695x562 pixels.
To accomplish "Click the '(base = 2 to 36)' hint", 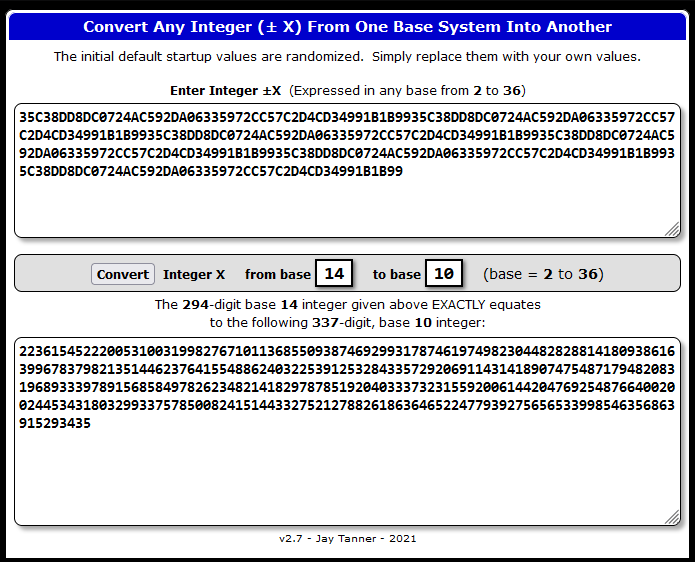I will click(543, 274).
